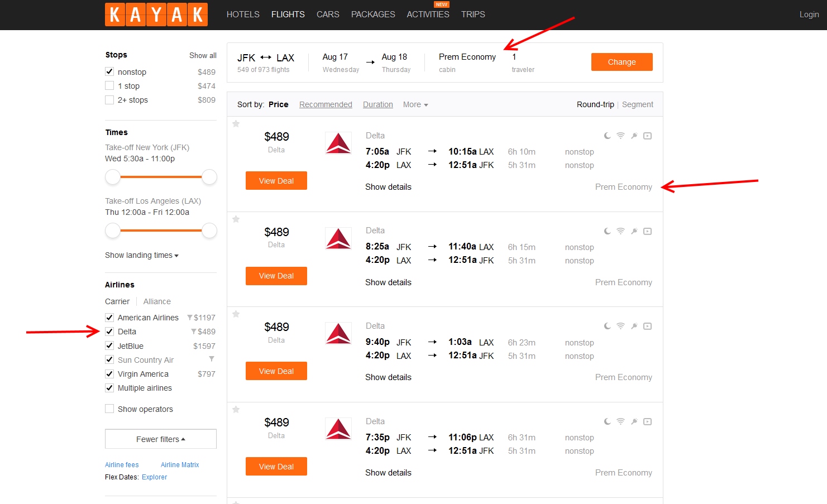This screenshot has height=504, width=827.
Task: Open the Airline Matrix link
Action: (x=180, y=465)
